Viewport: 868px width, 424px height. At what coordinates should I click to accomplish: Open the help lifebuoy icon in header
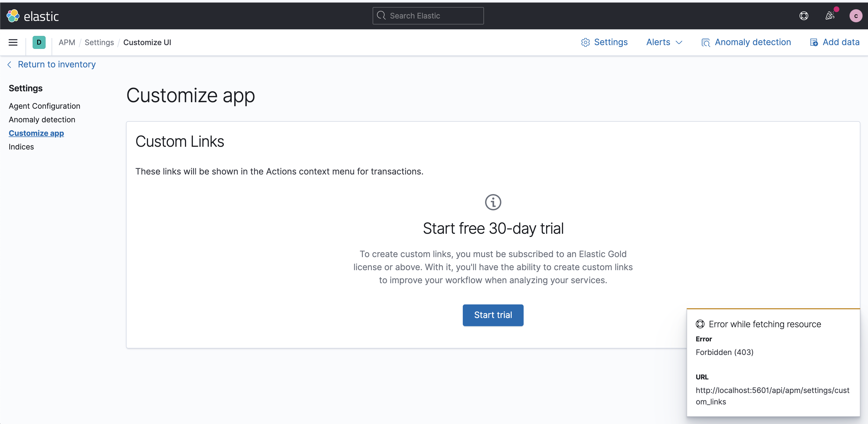coord(804,16)
